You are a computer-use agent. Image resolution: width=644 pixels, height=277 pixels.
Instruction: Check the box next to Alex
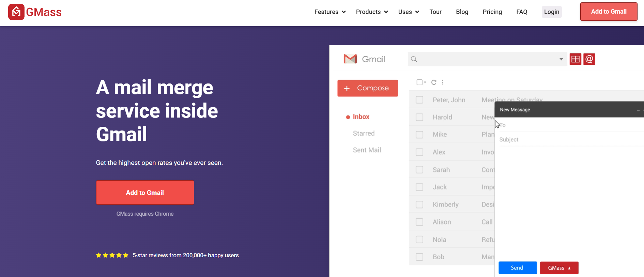click(x=419, y=152)
